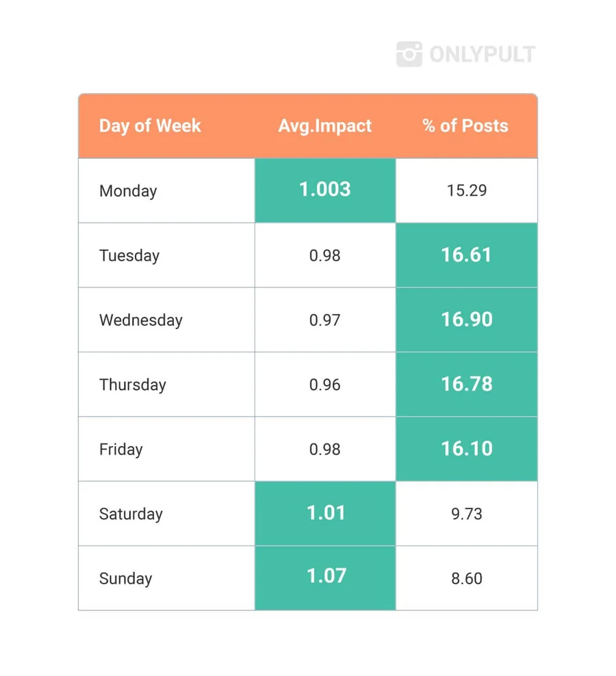Select the Friday row label
Screen dimensions: 616x676
tap(121, 450)
